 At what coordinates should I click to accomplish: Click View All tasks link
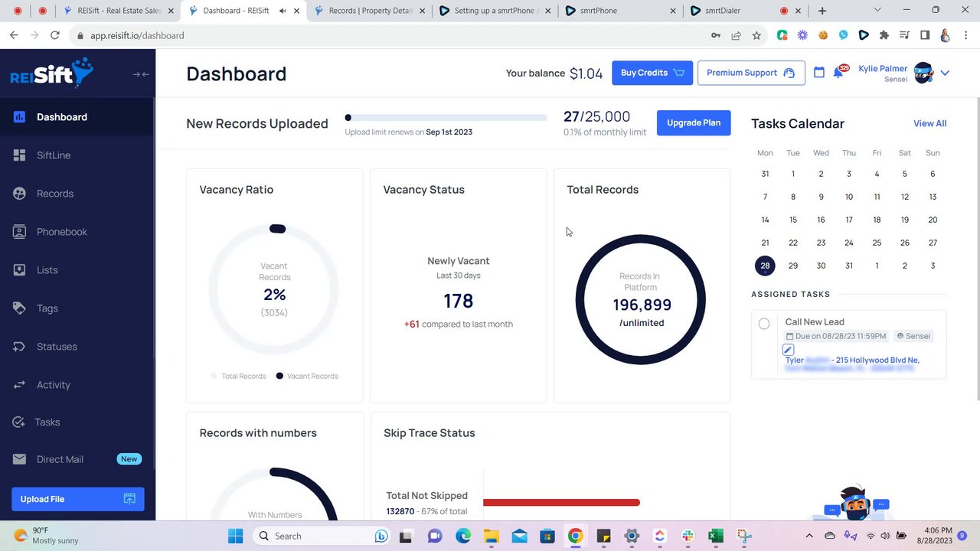point(929,123)
